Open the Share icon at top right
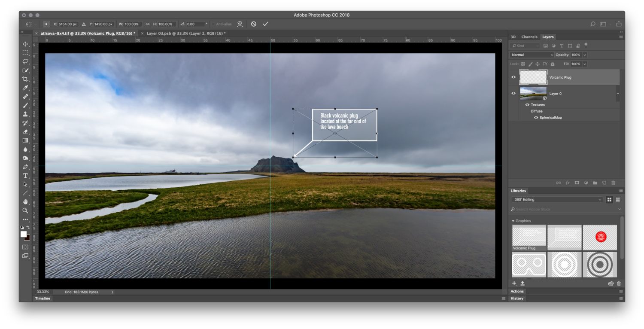Viewport: 644px width, 329px height. 619,24
